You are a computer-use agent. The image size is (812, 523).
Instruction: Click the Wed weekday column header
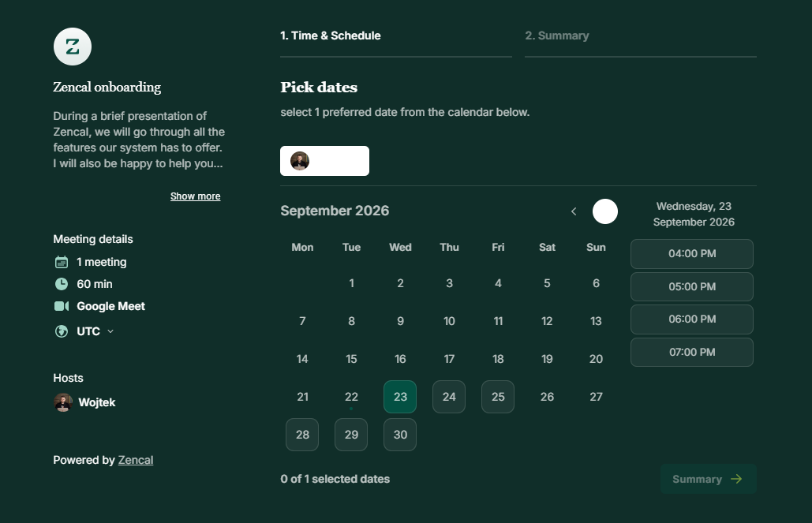400,248
